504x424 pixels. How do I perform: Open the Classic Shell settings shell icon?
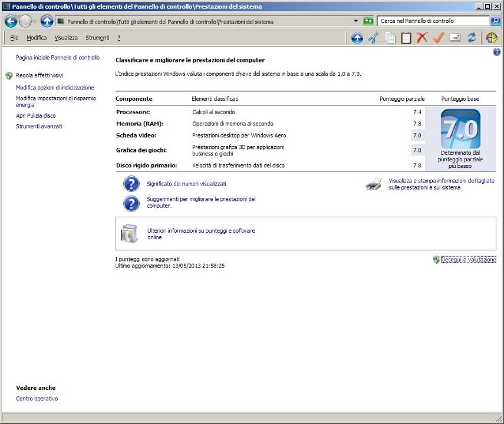click(x=492, y=38)
